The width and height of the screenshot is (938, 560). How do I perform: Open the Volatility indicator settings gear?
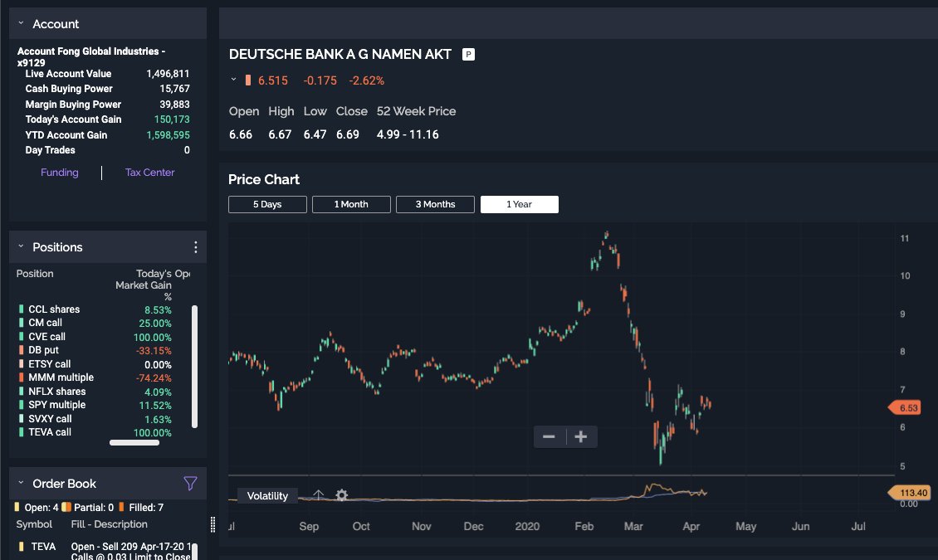coord(341,494)
